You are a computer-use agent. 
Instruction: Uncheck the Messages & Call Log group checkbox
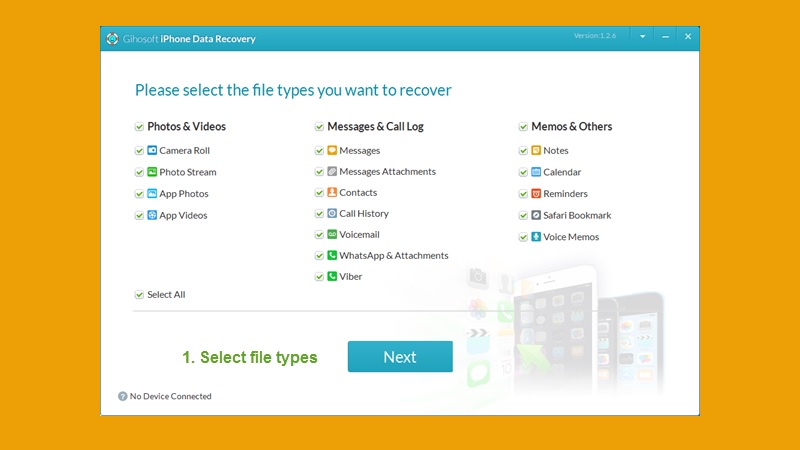click(x=319, y=127)
